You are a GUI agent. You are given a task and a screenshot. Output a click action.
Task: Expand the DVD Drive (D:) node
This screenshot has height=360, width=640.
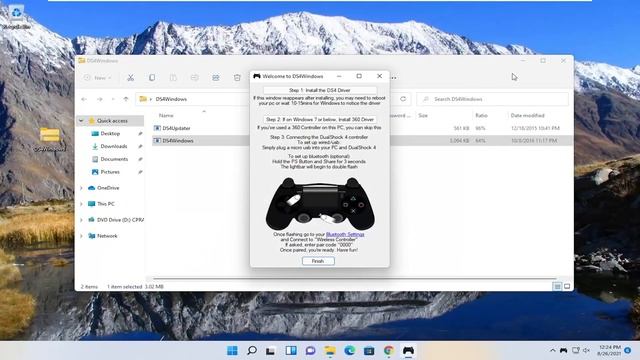[x=81, y=220]
